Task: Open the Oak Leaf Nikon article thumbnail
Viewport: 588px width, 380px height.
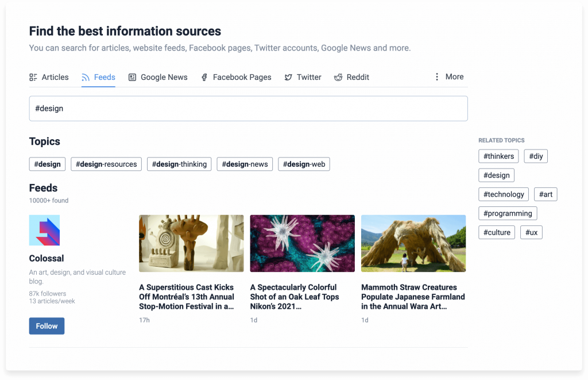Action: (x=302, y=243)
